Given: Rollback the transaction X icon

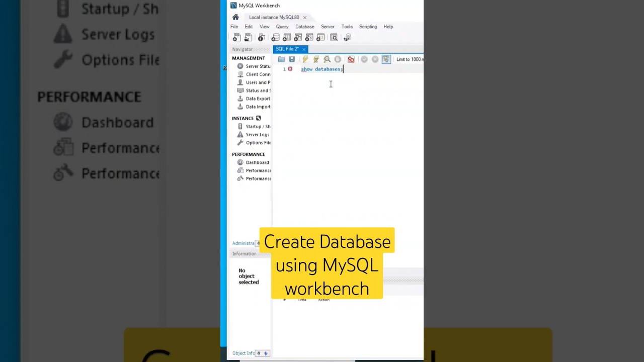Looking at the screenshot, I should 375,59.
